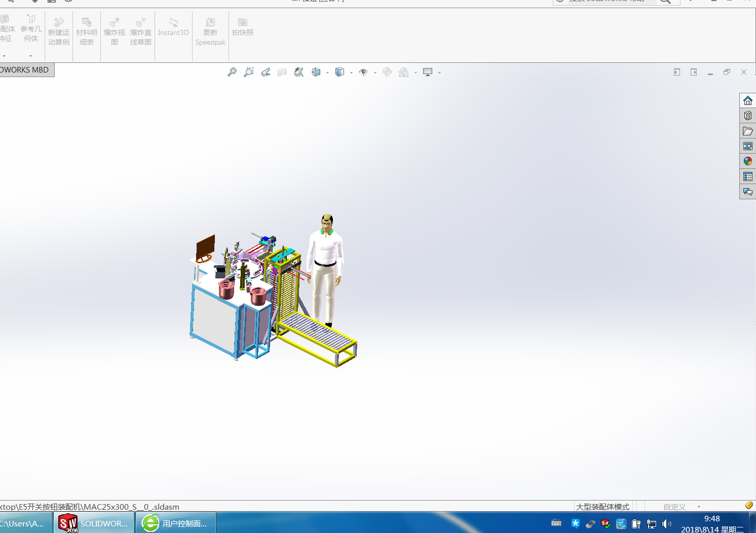Open the 材料明细表 (Bill of Materials) tool
The height and width of the screenshot is (533, 756).
pos(87,31)
